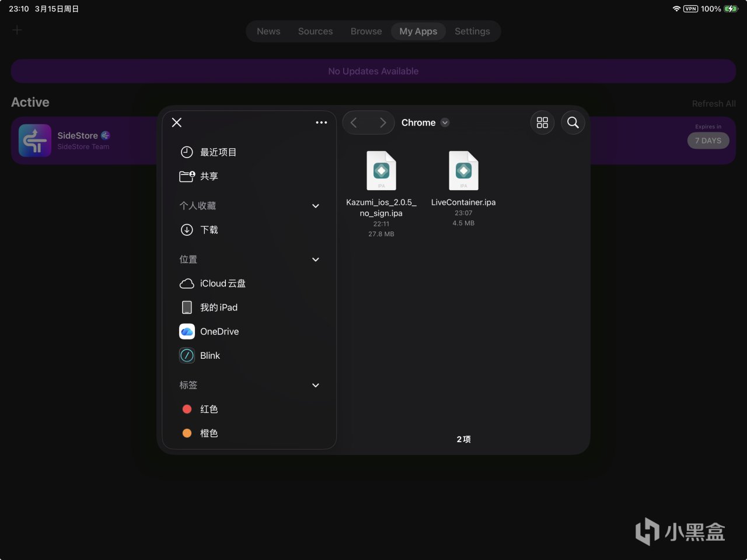Select the LiveContainer.ipa file
This screenshot has height=560, width=747.
pyautogui.click(x=463, y=188)
